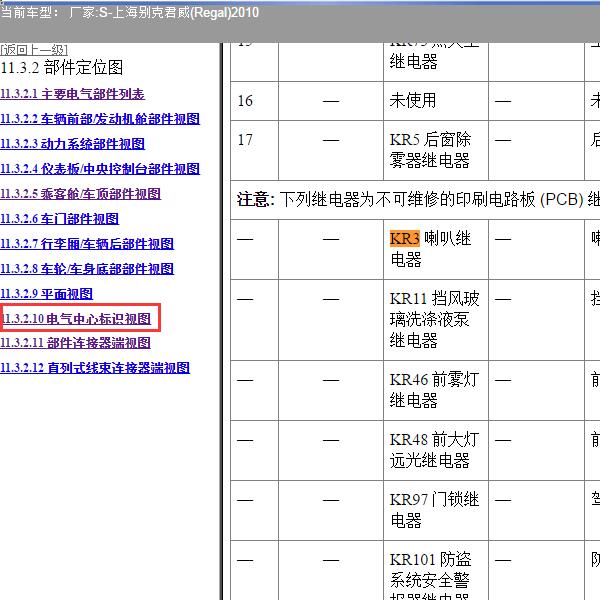600x600 pixels.
Task: Open 11.3.2.12 直列式线束连接器端视图
Action: coord(95,368)
